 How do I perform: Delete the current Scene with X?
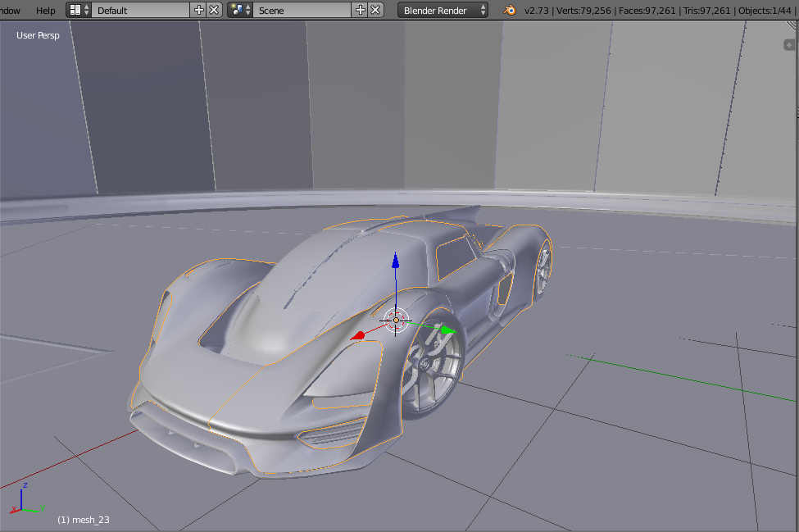coord(375,10)
